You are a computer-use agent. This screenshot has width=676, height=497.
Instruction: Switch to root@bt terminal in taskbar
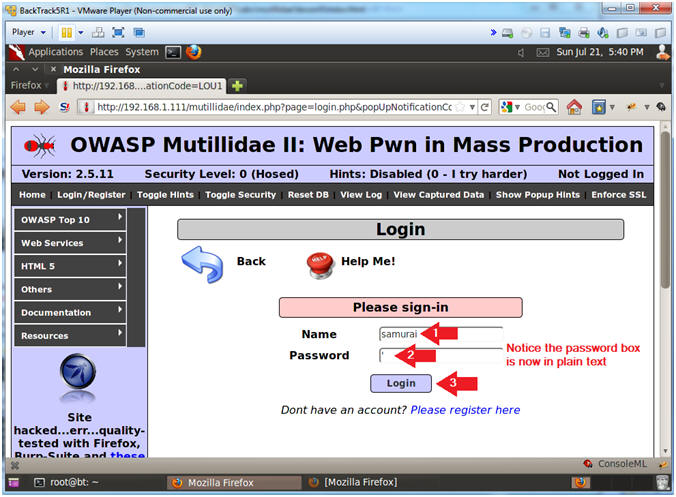(x=67, y=482)
